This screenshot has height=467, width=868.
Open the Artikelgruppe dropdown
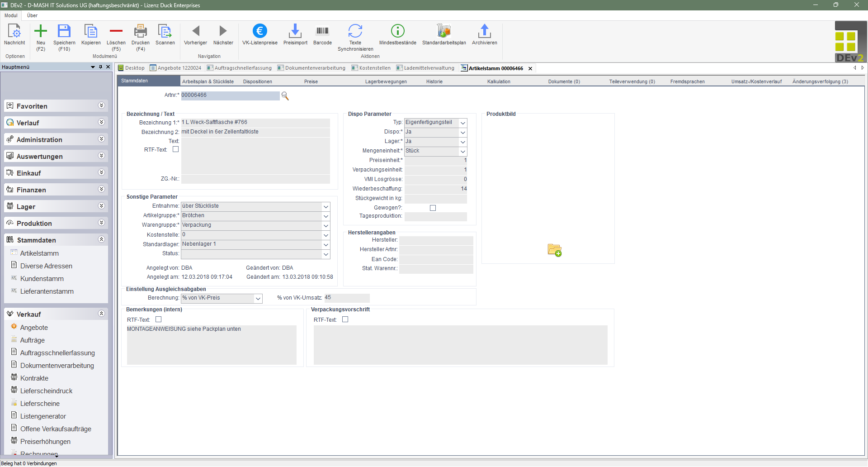coord(325,216)
